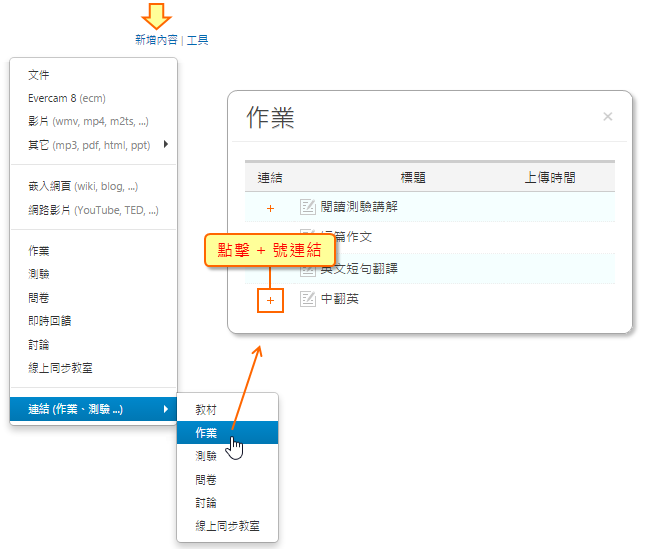Select 教材 in the submenu

click(x=206, y=410)
